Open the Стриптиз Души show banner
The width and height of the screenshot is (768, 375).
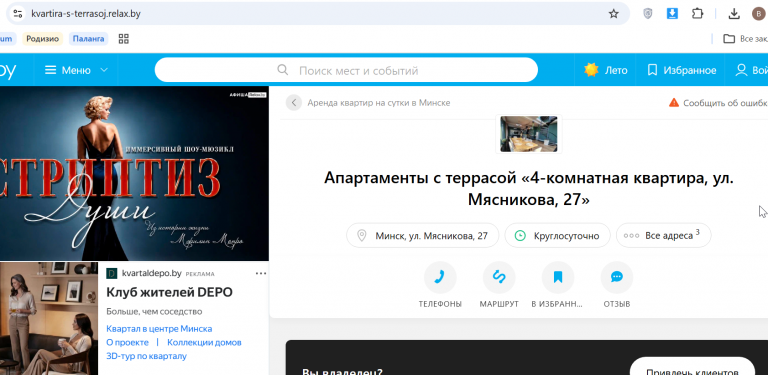point(134,174)
